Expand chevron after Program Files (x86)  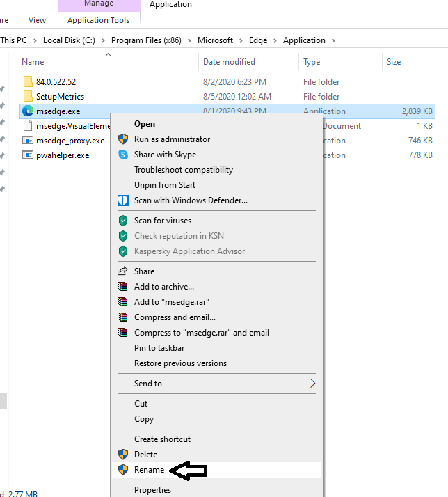(x=189, y=40)
